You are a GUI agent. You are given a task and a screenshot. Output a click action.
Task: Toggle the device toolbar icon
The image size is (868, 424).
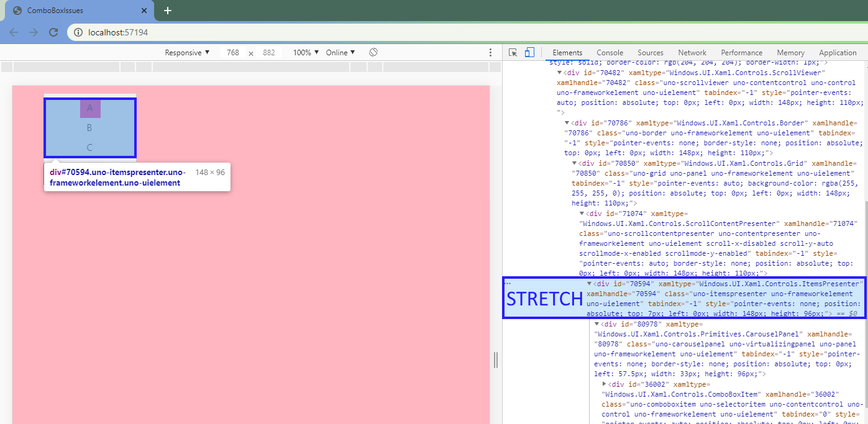click(x=529, y=53)
